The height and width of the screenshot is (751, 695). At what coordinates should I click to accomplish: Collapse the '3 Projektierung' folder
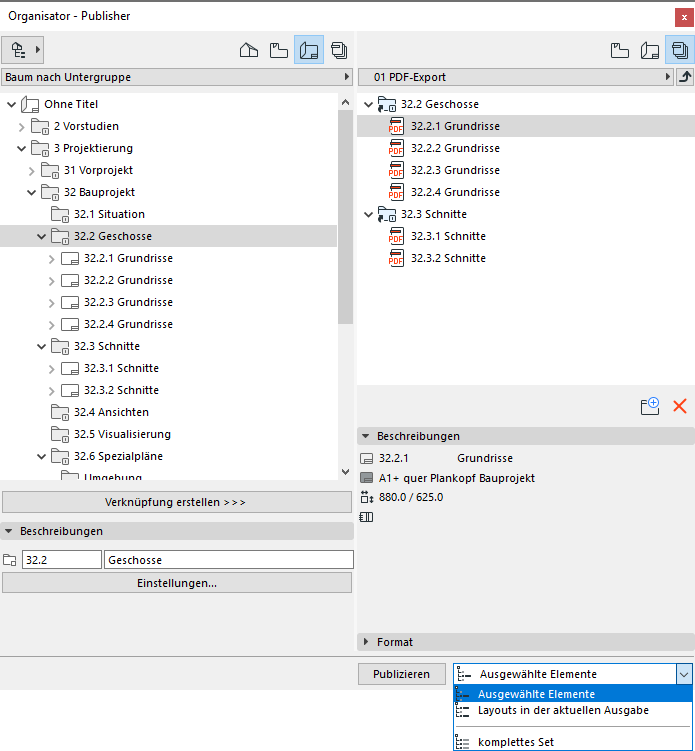[22, 148]
